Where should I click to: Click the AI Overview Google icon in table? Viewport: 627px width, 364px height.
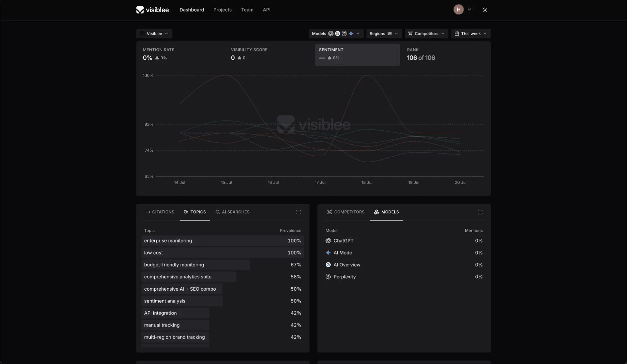point(328,265)
